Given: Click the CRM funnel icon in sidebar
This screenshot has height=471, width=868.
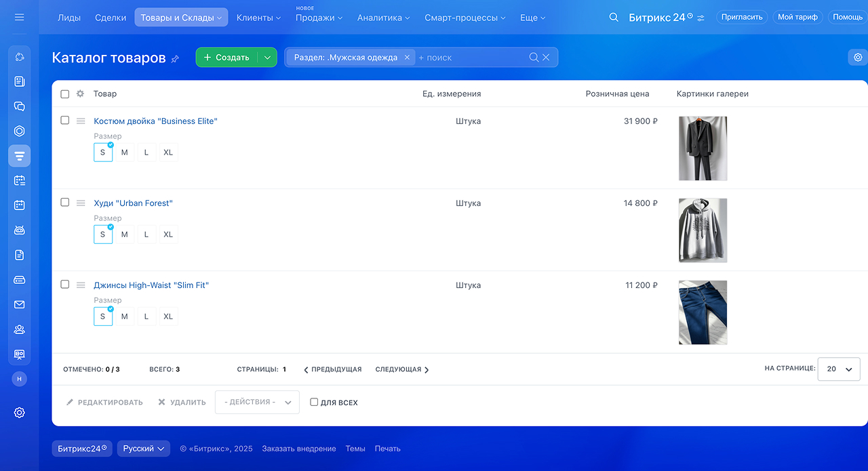Looking at the screenshot, I should click(19, 156).
